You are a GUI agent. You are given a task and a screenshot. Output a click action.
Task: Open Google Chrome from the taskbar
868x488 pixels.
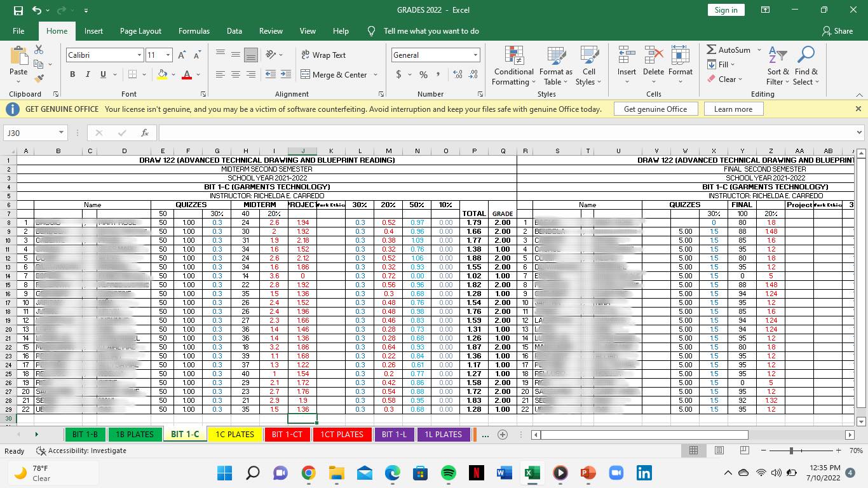click(308, 473)
